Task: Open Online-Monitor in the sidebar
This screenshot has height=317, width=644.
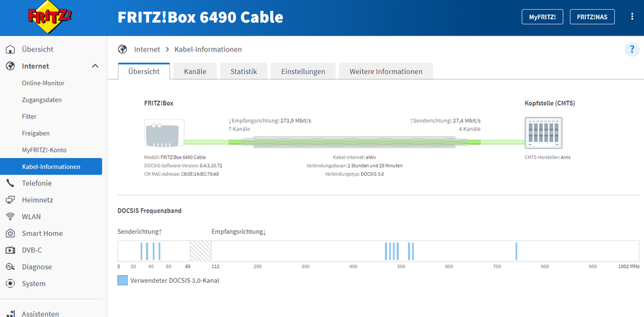Action: point(43,83)
